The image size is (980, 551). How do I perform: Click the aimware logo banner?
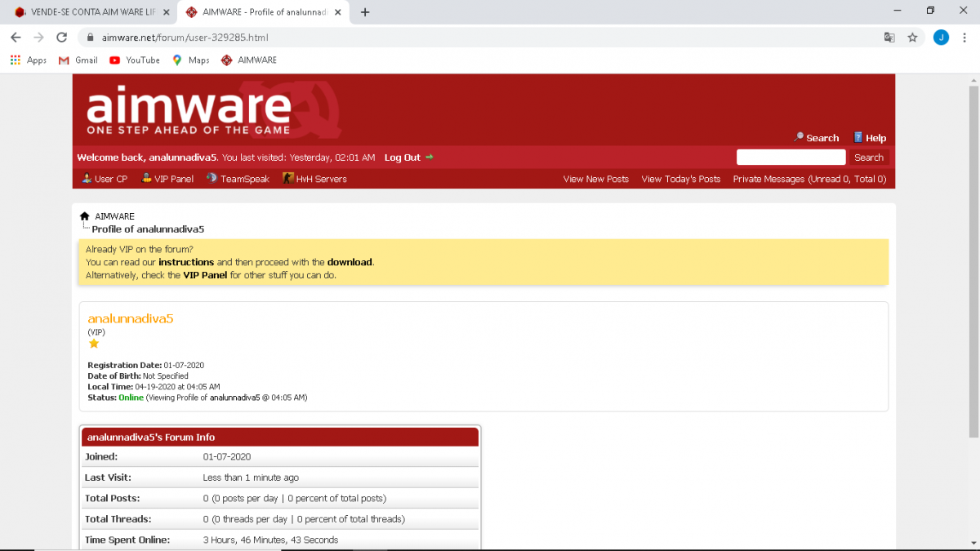point(215,109)
